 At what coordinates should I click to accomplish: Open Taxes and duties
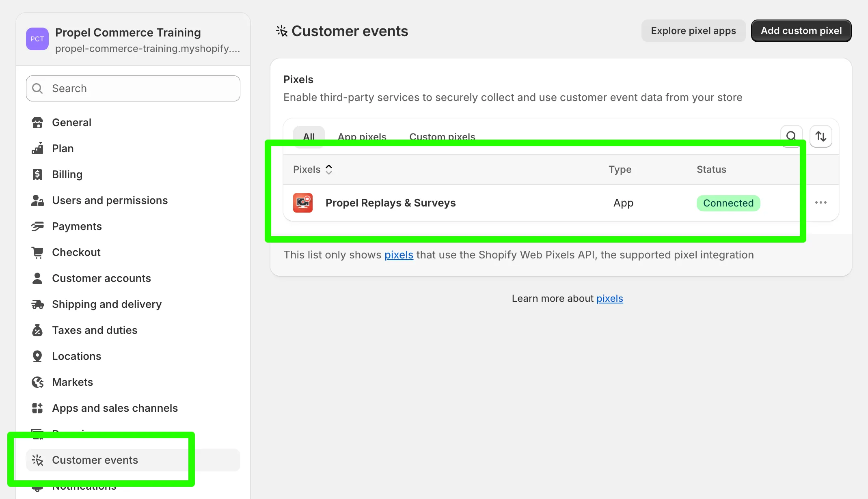coord(133,330)
